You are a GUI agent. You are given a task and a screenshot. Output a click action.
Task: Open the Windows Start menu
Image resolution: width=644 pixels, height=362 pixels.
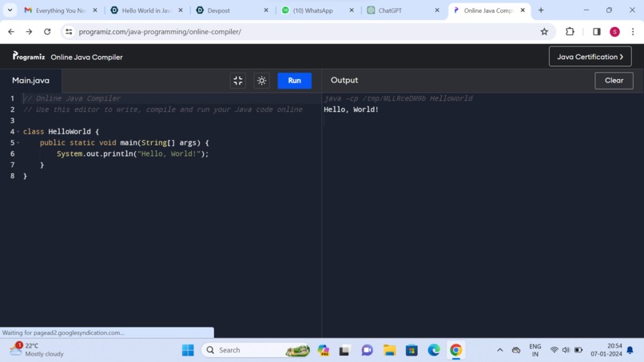coord(188,350)
